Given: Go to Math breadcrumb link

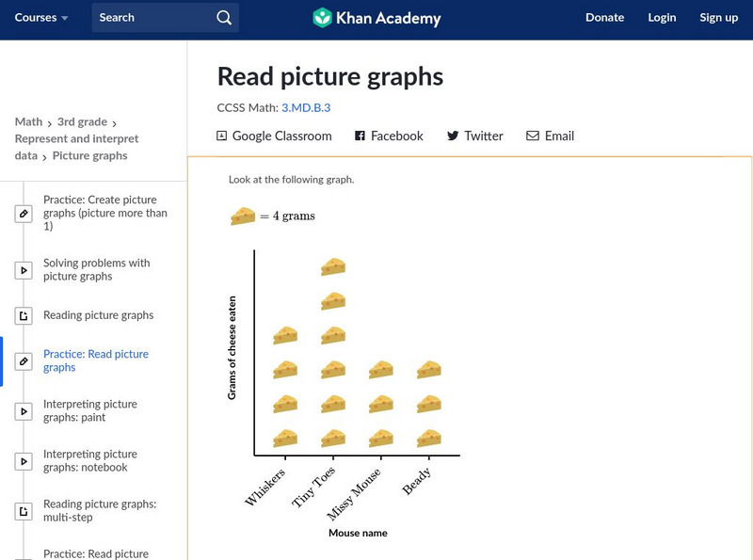Looking at the screenshot, I should pyautogui.click(x=28, y=121).
